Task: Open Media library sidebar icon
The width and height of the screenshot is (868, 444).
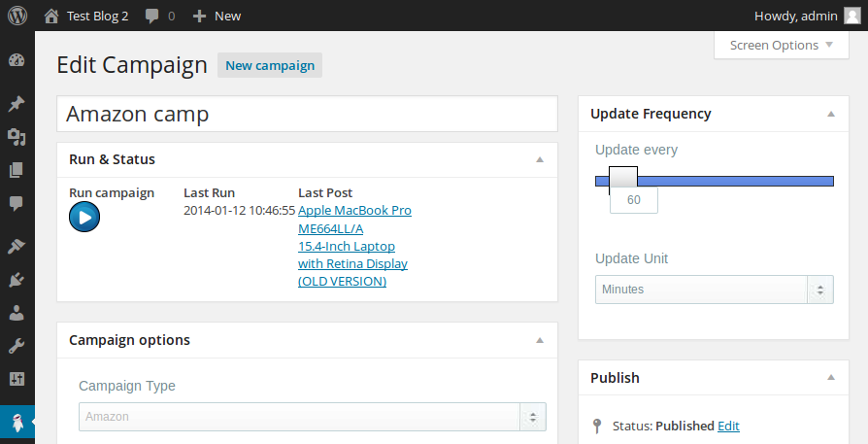Action: tap(17, 137)
